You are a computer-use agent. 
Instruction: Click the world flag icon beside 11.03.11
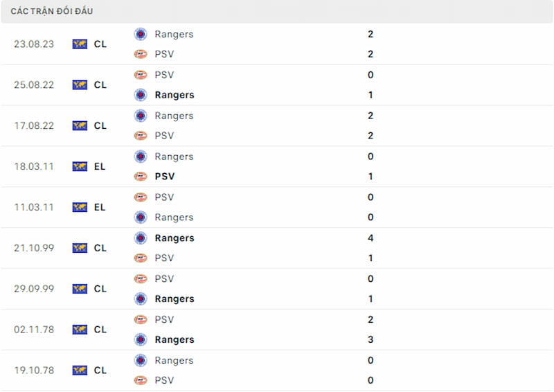click(x=80, y=207)
